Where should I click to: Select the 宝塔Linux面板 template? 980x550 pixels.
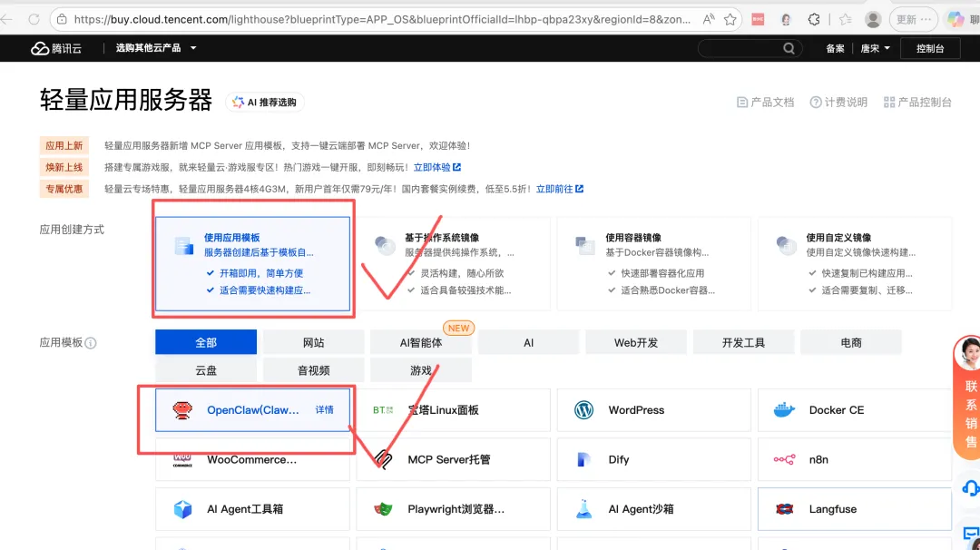point(453,410)
